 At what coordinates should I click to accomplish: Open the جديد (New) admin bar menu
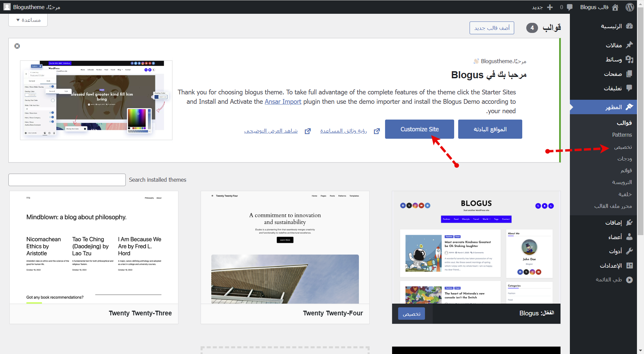pos(542,7)
